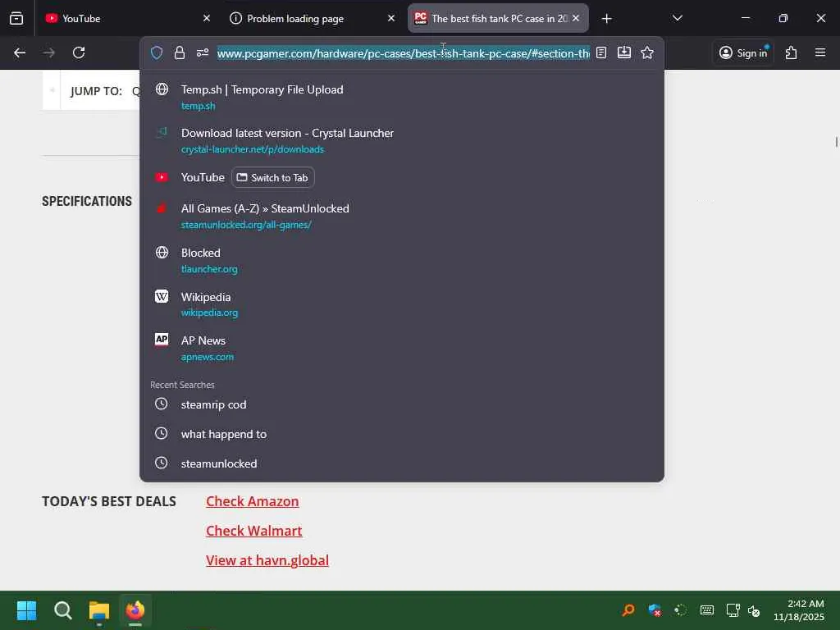The width and height of the screenshot is (840, 630).
Task: Click the Wikipedia W icon
Action: coord(162,296)
